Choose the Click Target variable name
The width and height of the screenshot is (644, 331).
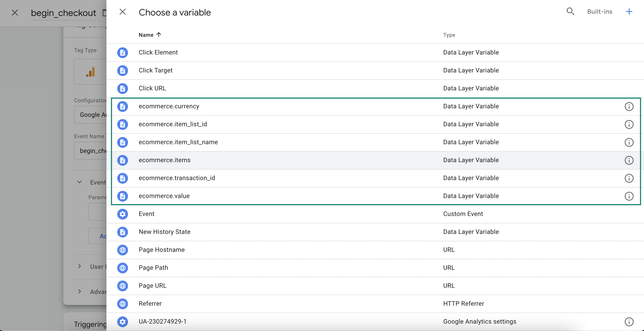tap(156, 70)
